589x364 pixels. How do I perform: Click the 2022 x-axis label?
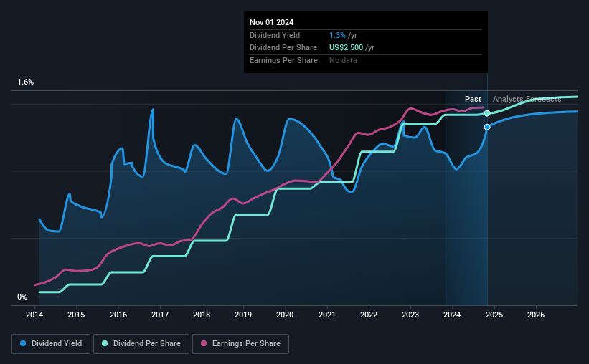(x=369, y=315)
